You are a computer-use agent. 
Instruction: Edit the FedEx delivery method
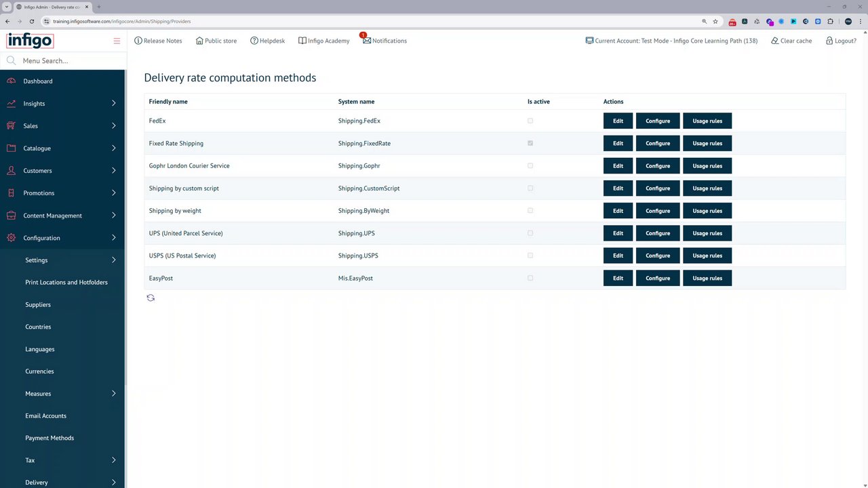(x=618, y=121)
